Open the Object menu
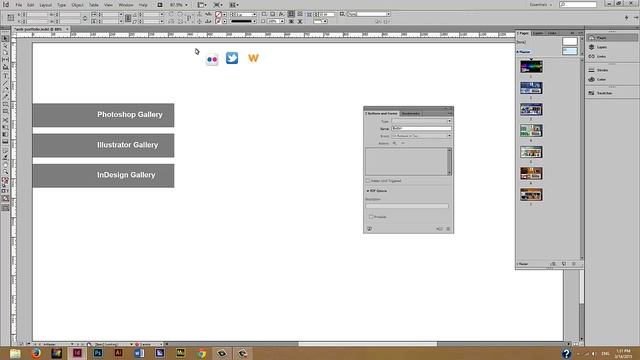Screen dimensions: 640x360 click(x=77, y=5)
